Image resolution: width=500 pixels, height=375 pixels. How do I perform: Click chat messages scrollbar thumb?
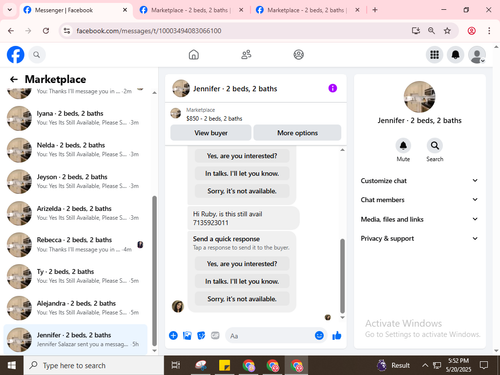point(342,276)
